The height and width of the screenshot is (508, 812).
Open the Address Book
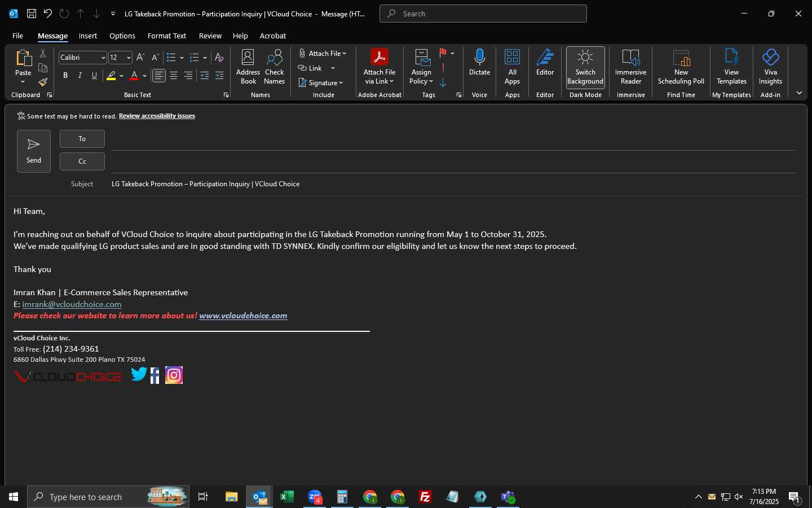tap(248, 67)
